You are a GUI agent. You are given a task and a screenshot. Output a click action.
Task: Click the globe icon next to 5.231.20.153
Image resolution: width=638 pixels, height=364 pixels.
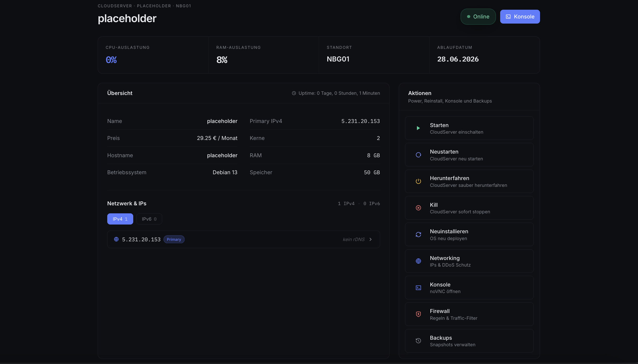(116, 239)
